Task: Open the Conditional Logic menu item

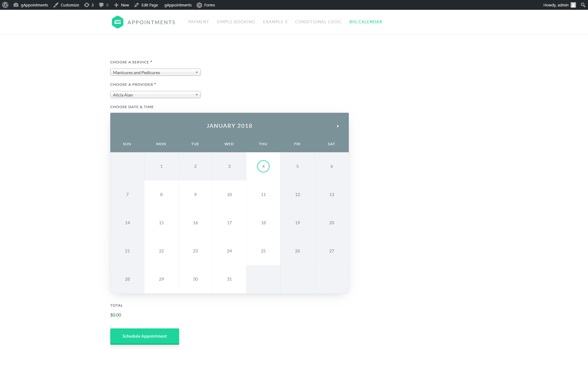Action: 318,22
